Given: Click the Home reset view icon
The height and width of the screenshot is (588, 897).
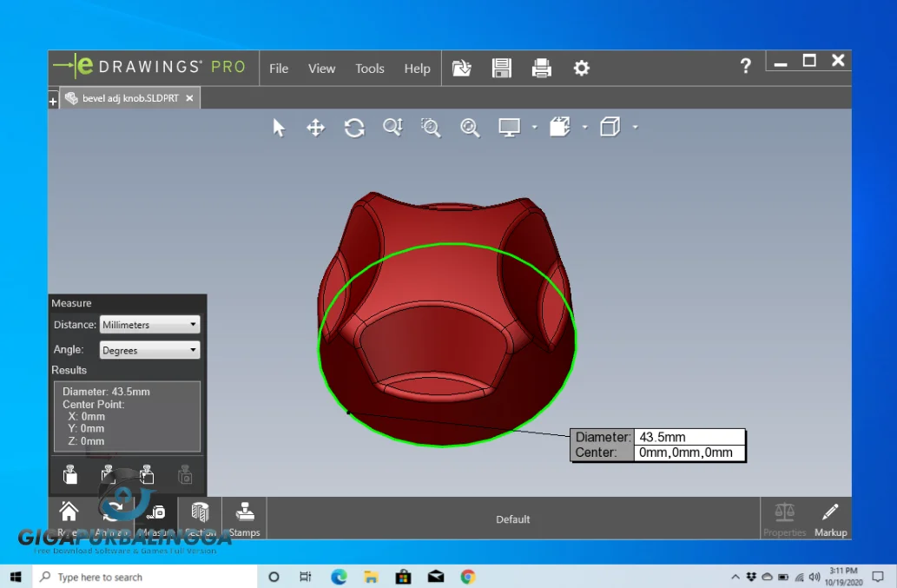Looking at the screenshot, I should tap(69, 514).
